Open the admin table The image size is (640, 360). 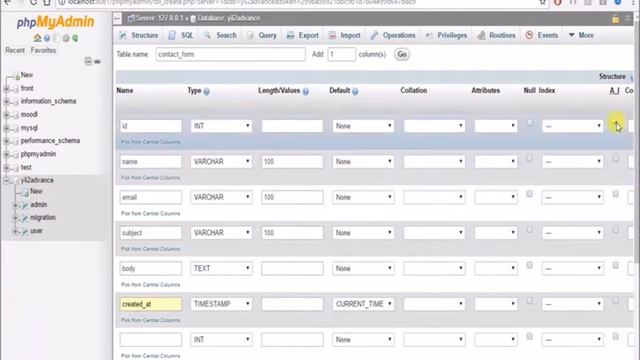click(x=38, y=204)
